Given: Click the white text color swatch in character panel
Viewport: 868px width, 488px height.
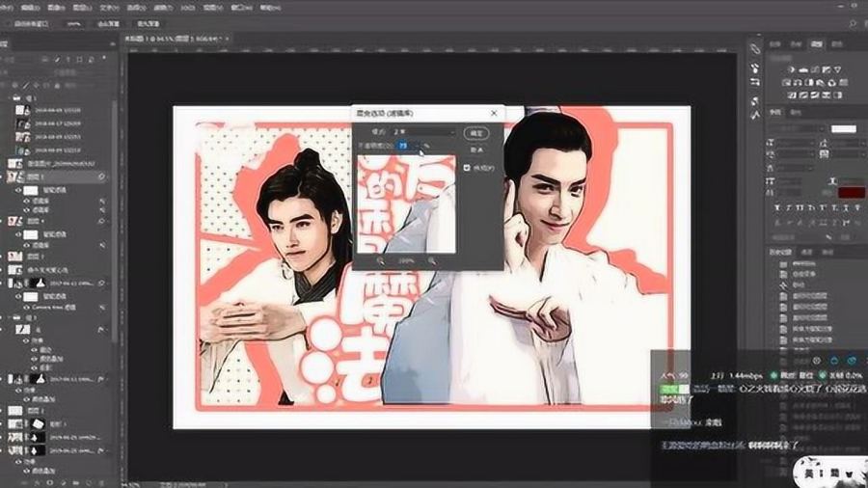Looking at the screenshot, I should pos(844,129).
